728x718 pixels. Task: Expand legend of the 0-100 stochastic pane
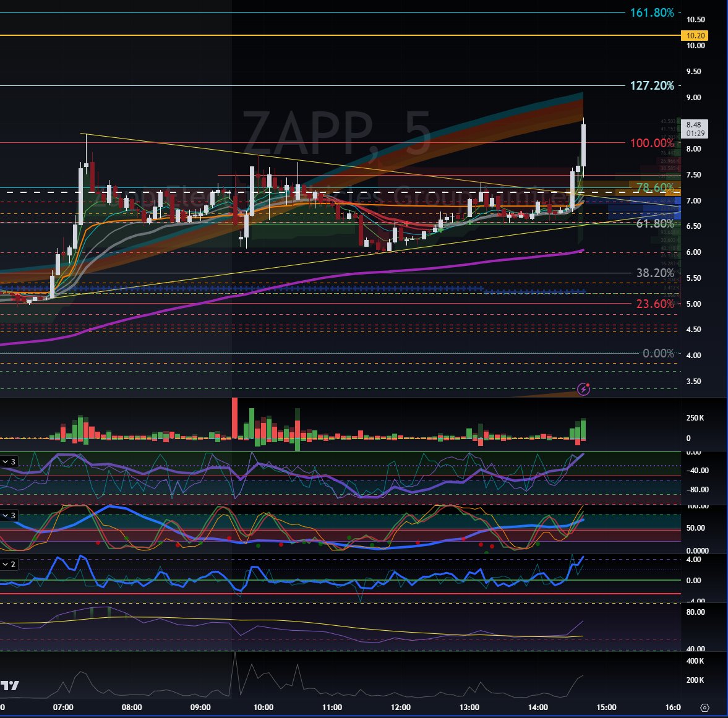coord(9,515)
